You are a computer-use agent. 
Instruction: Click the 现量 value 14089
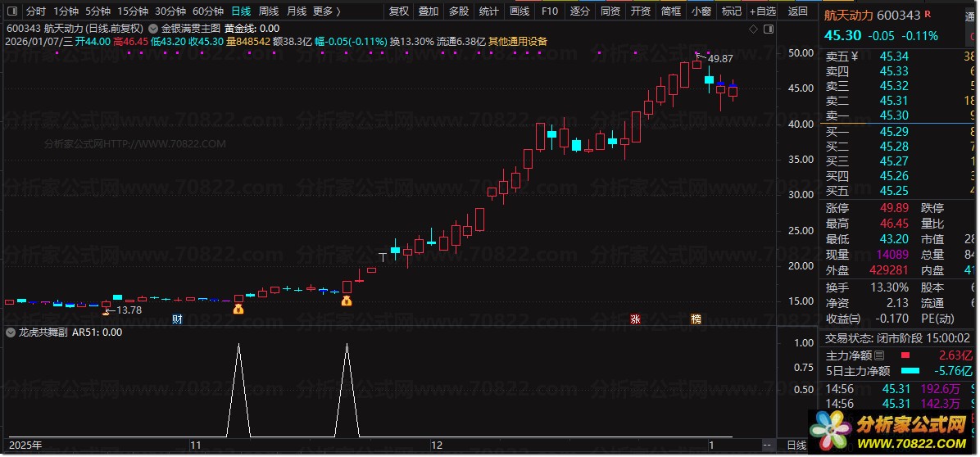pos(892,255)
